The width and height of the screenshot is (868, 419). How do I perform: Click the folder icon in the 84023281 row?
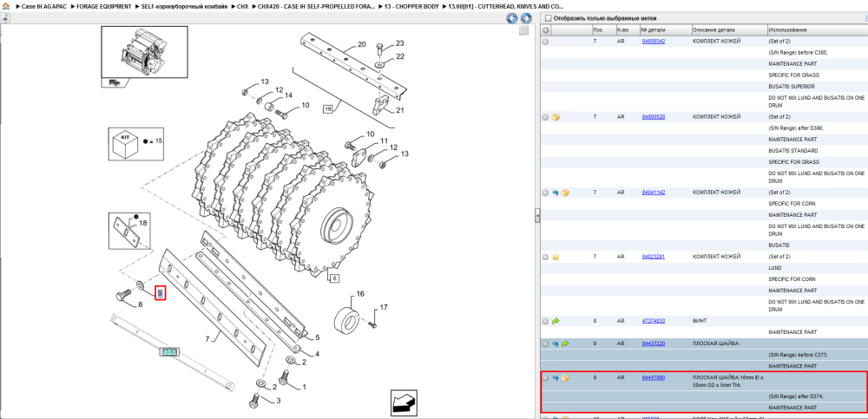(x=556, y=257)
